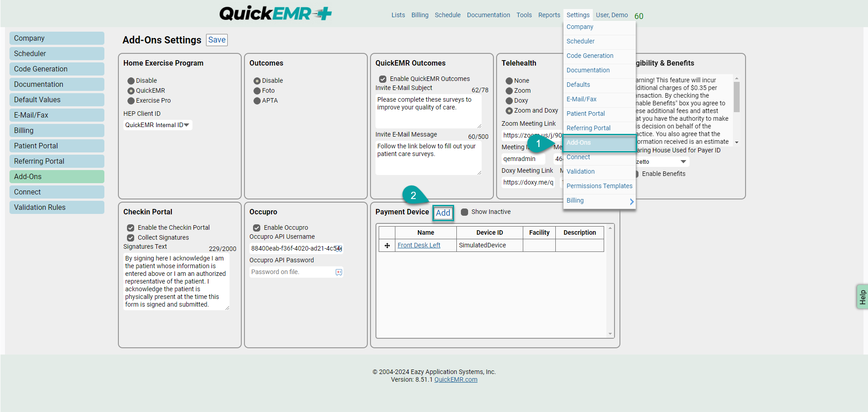
Task: Choose Scheduler from the Settings dropdown
Action: (x=600, y=41)
